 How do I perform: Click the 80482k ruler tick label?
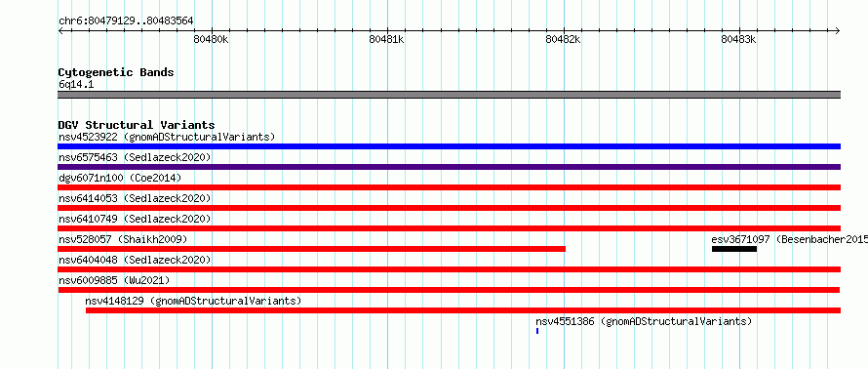[x=563, y=39]
